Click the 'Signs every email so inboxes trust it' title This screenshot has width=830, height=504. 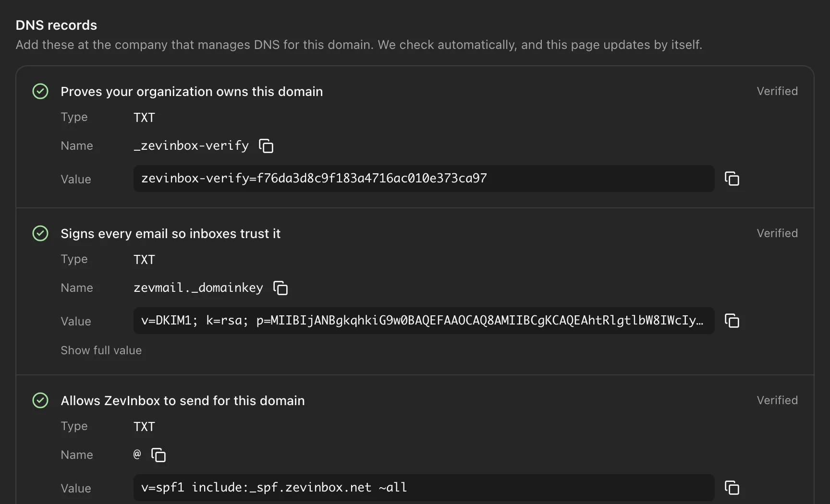[x=171, y=234]
